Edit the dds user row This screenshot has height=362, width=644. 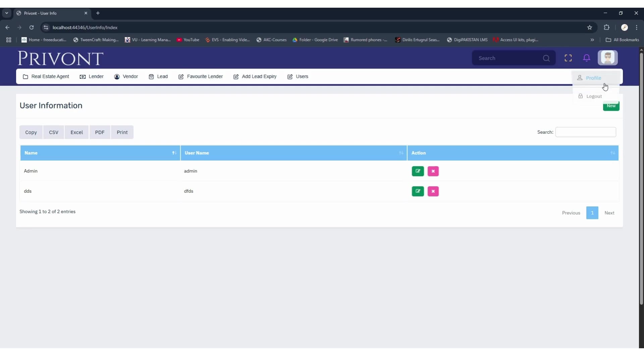(418, 191)
